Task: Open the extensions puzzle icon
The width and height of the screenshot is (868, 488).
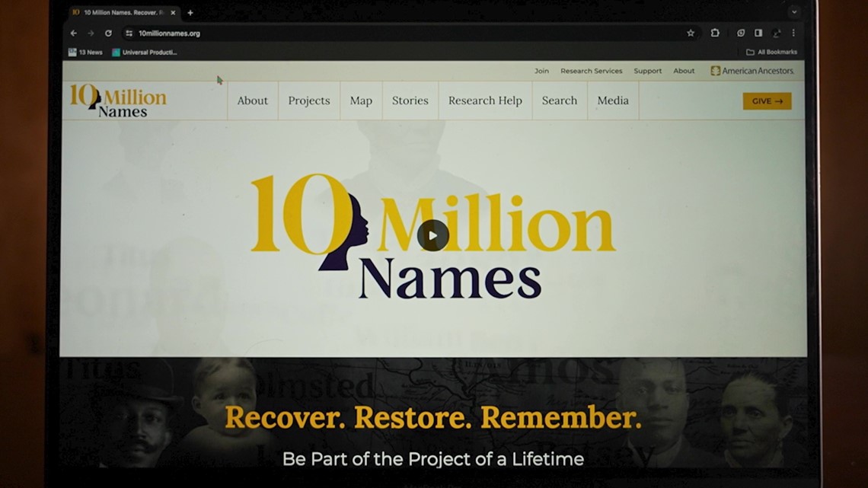Action: pyautogui.click(x=715, y=33)
